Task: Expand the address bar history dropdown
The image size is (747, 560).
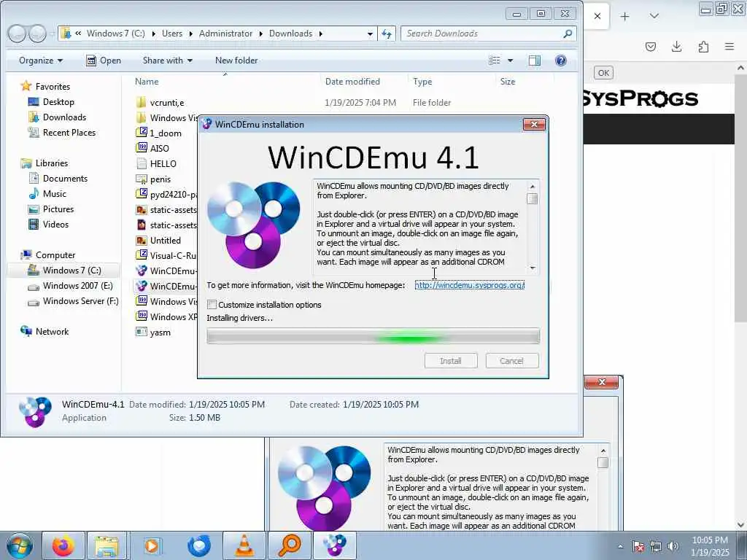Action: pos(370,34)
